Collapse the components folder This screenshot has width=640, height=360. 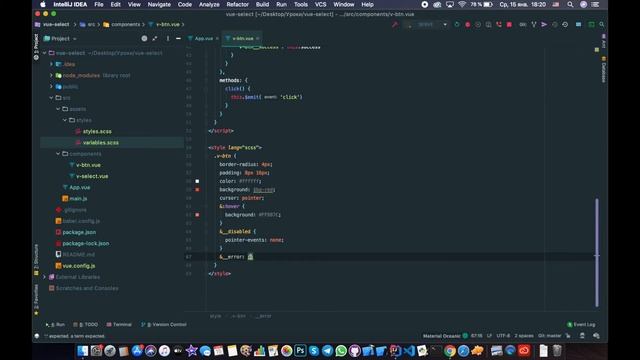pos(58,154)
